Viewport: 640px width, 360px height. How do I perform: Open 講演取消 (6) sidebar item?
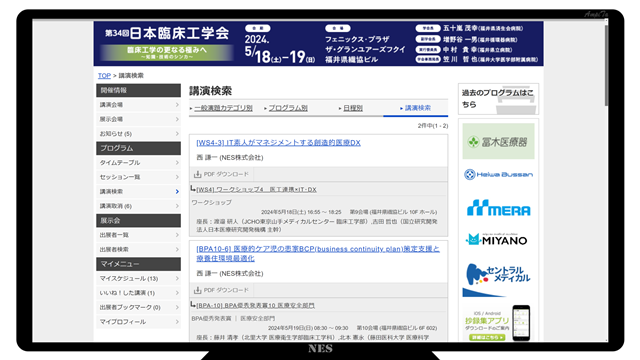(x=138, y=206)
